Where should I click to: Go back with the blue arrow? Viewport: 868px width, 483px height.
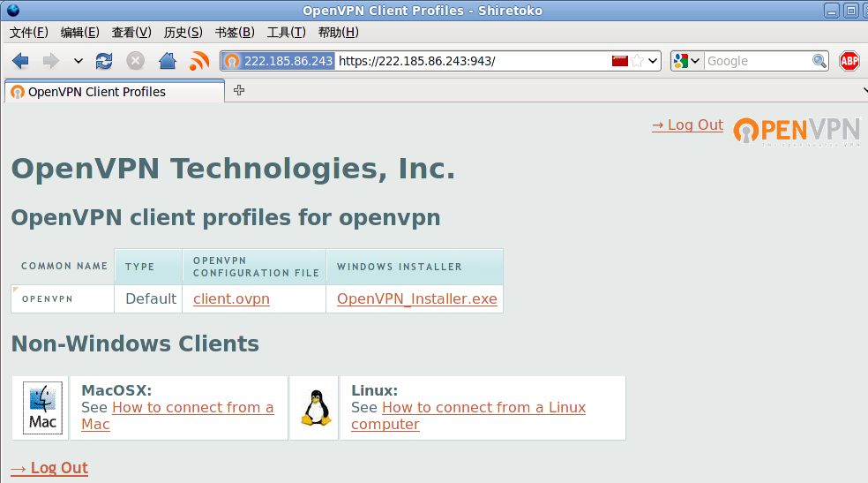click(20, 60)
